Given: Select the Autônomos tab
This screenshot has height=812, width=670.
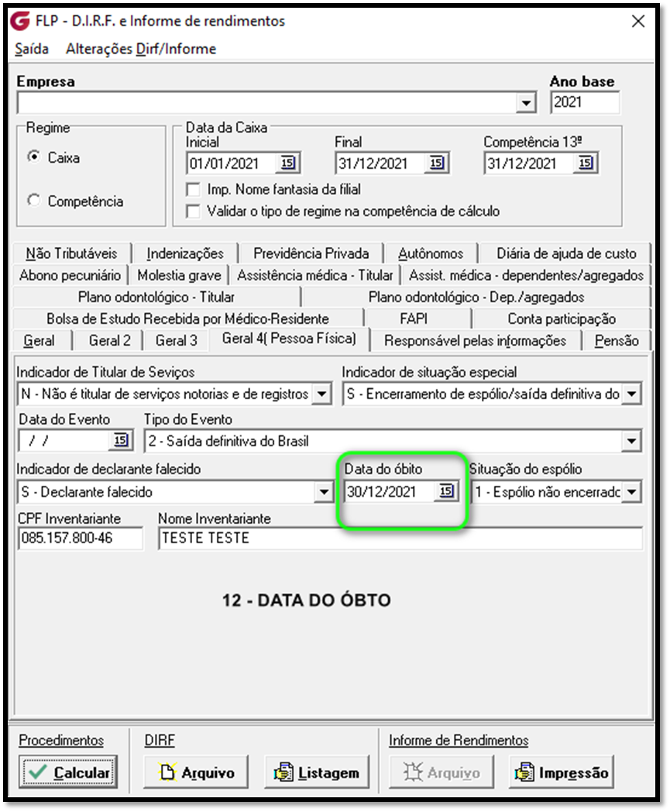Looking at the screenshot, I should tap(431, 253).
